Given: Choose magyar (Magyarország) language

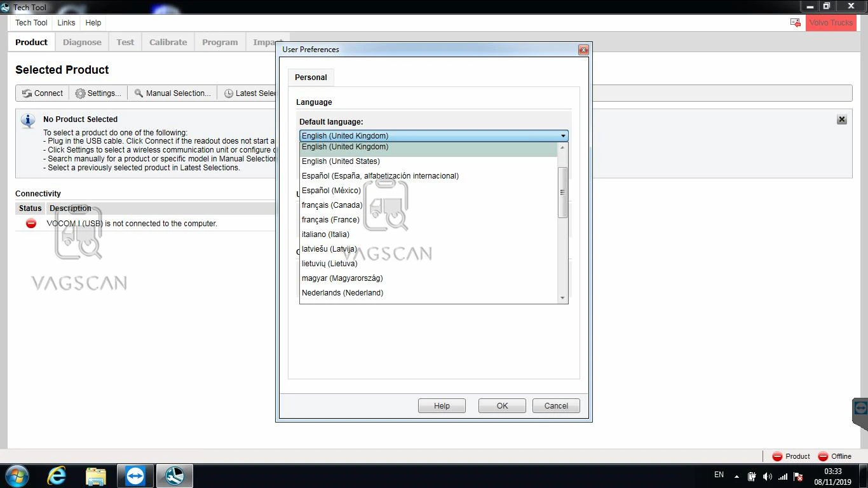Looking at the screenshot, I should click(428, 278).
